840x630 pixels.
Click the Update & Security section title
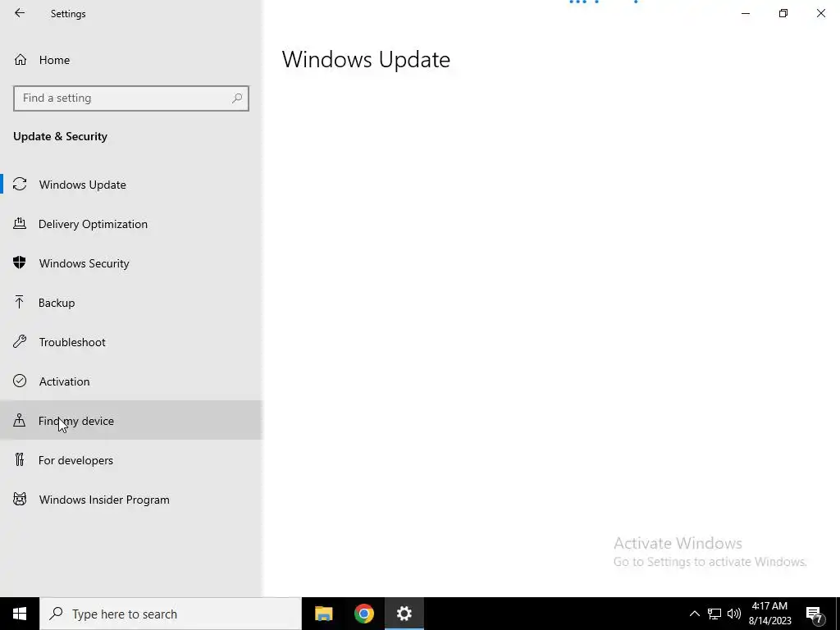click(60, 137)
